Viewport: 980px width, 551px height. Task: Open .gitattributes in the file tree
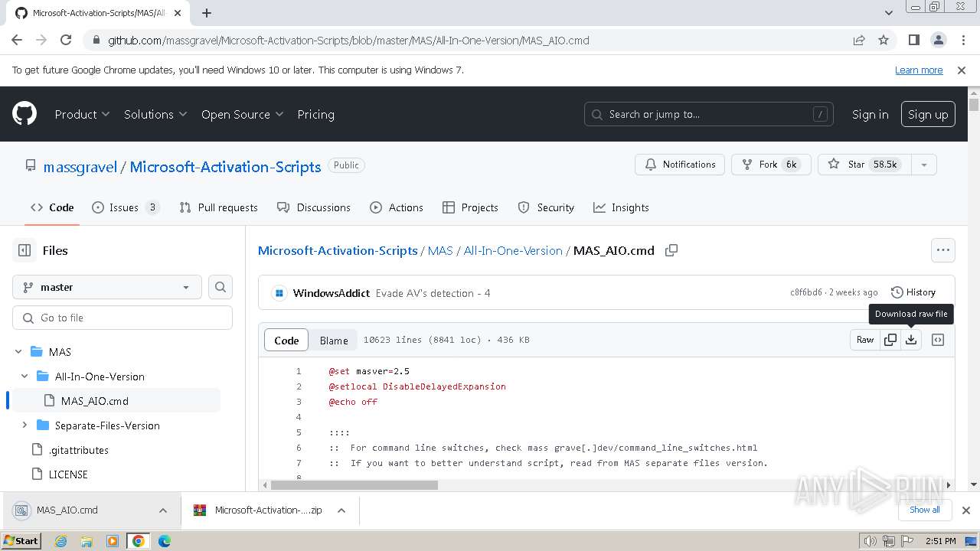click(x=79, y=450)
